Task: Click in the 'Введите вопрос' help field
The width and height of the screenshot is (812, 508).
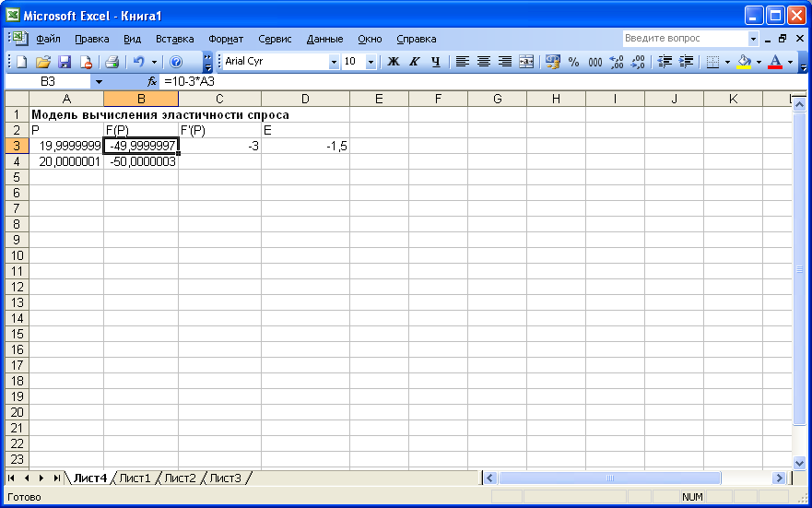Action: (685, 39)
